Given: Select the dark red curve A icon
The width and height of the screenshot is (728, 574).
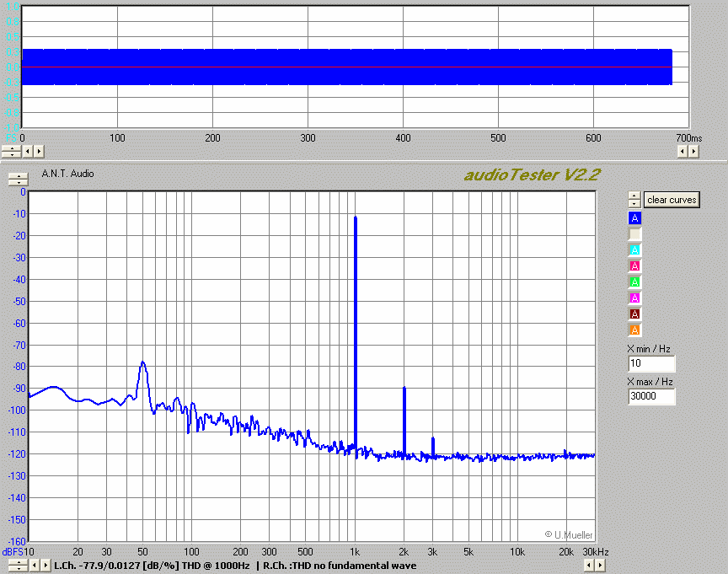Looking at the screenshot, I should [635, 314].
